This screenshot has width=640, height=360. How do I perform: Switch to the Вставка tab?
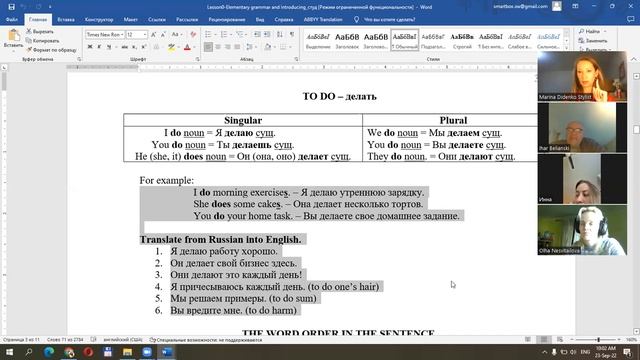[66, 19]
